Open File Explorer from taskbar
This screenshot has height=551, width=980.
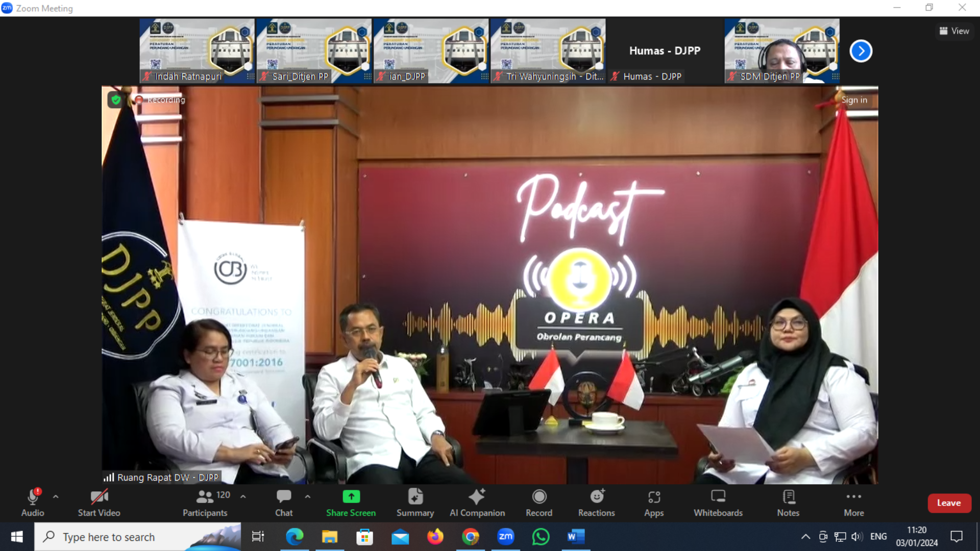click(x=330, y=537)
